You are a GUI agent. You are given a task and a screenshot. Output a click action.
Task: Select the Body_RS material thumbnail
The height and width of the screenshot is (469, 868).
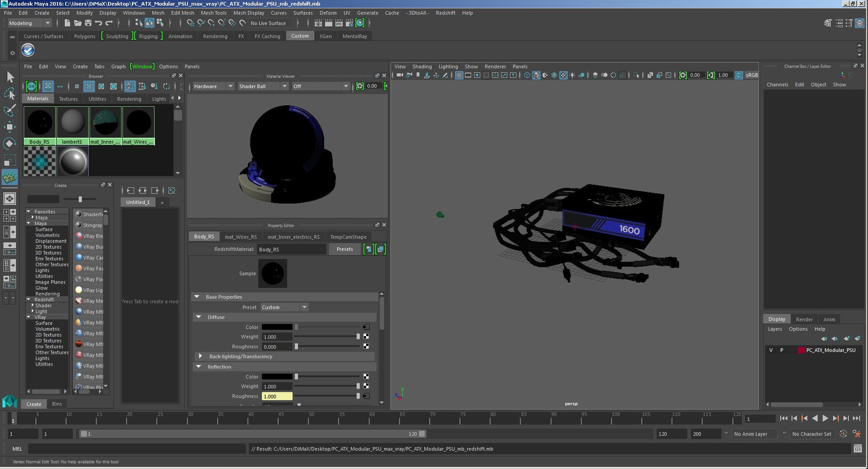tap(40, 126)
